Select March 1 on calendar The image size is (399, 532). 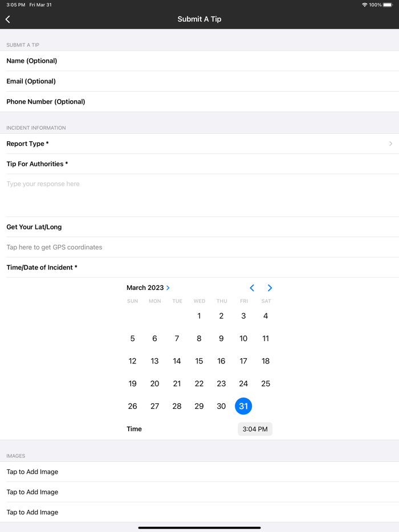[x=199, y=316]
